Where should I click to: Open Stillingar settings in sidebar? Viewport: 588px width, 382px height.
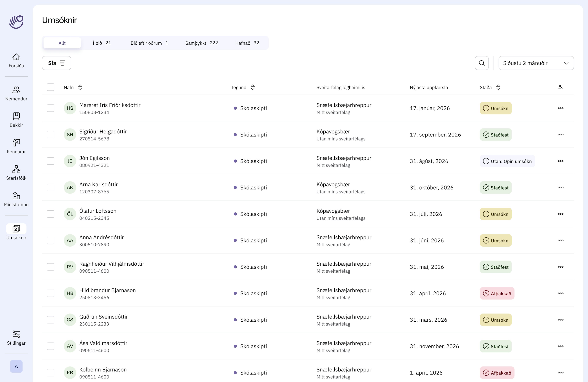(x=16, y=334)
